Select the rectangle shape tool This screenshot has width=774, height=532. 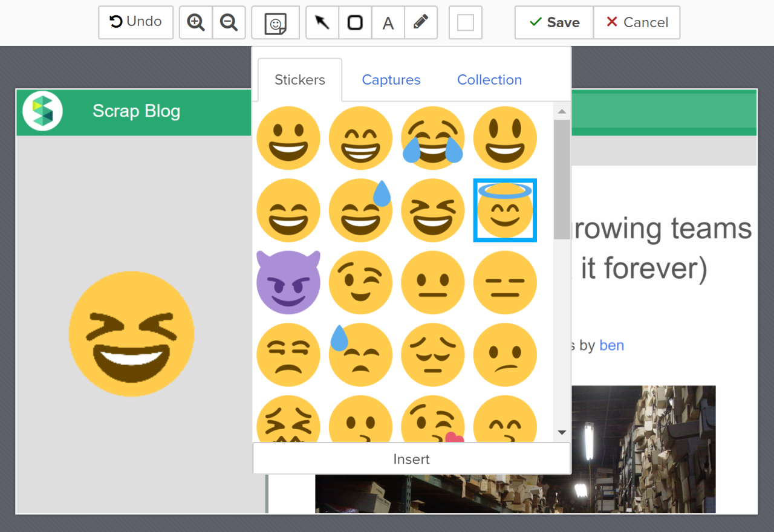pyautogui.click(x=355, y=22)
